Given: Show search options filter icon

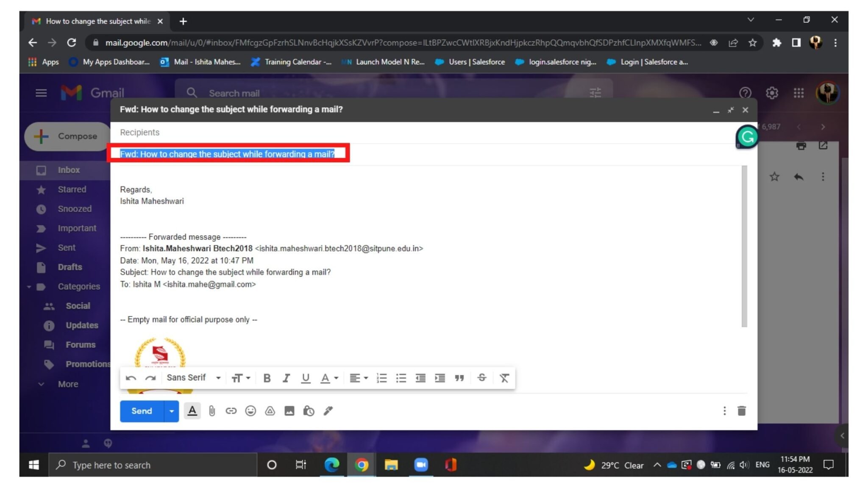Looking at the screenshot, I should (x=595, y=93).
